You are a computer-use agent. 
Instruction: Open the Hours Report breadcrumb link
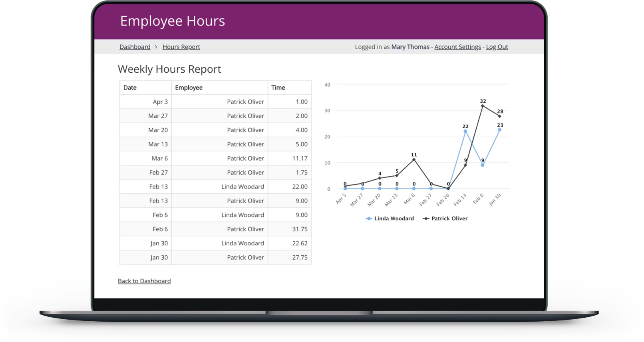coord(181,47)
